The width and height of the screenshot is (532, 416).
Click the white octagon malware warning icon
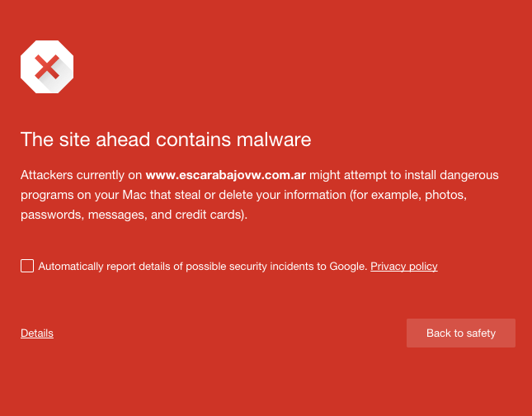click(x=47, y=67)
